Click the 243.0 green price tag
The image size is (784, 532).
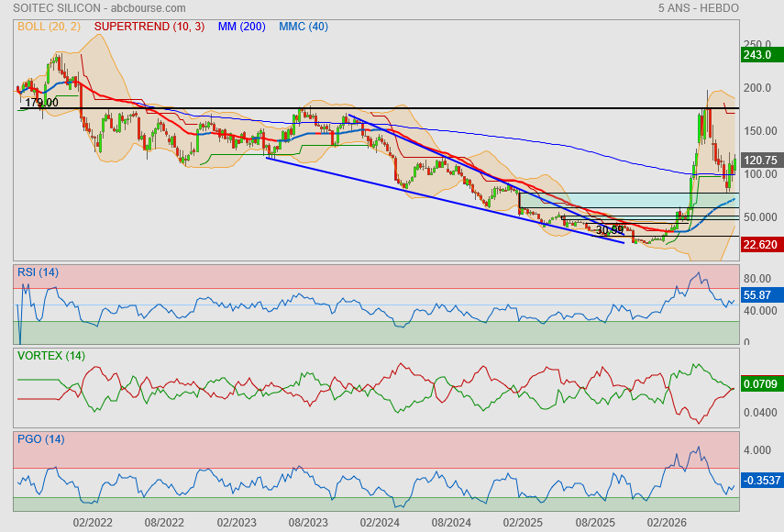[761, 54]
